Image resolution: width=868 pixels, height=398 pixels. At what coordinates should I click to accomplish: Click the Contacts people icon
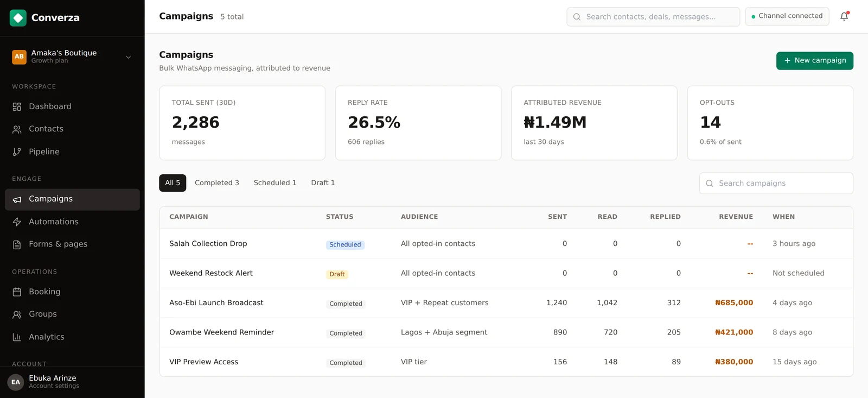point(17,129)
